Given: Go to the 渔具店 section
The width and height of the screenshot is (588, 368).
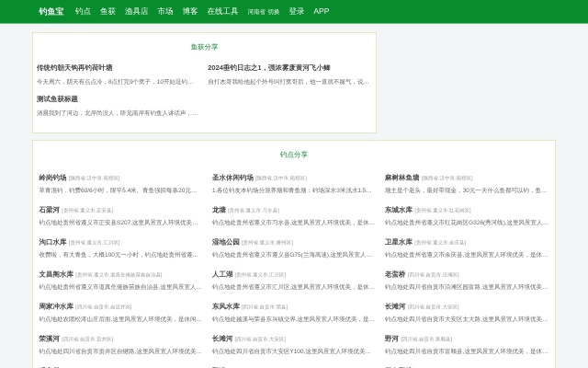Looking at the screenshot, I should (136, 11).
